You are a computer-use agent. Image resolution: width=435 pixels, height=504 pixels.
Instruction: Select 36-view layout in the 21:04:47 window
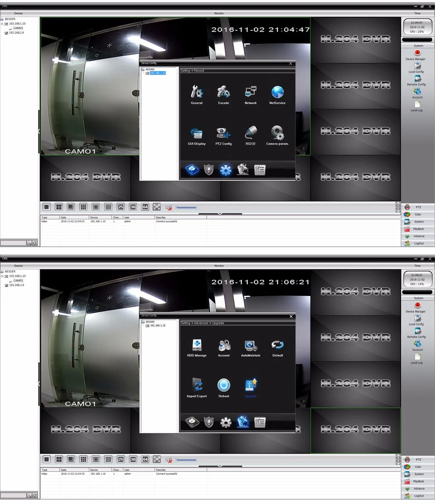point(133,207)
